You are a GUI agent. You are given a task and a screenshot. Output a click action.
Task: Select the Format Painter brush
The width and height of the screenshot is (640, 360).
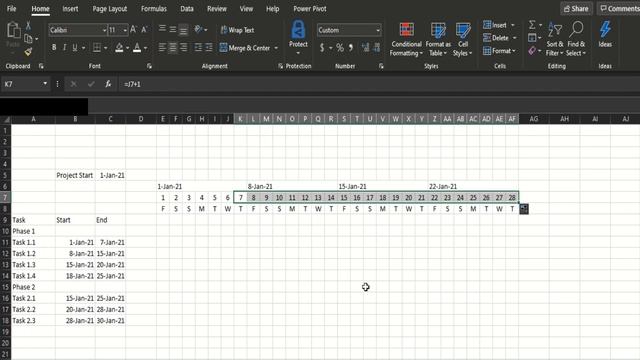pyautogui.click(x=28, y=52)
